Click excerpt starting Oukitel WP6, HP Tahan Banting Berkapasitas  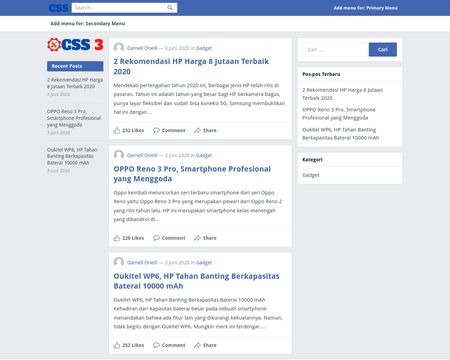point(198,313)
